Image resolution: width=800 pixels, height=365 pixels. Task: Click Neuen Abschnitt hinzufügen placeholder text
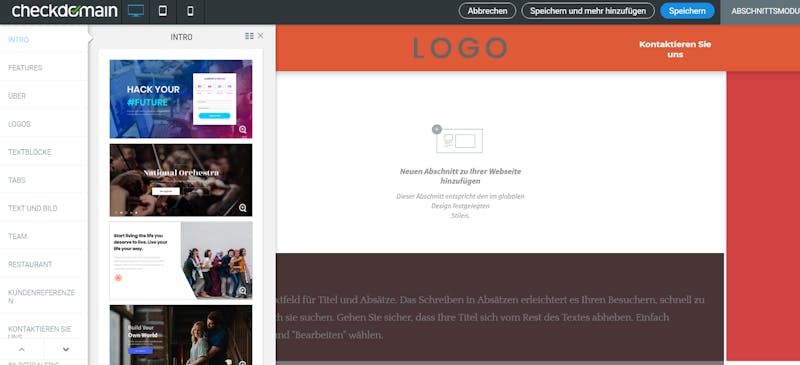(460, 176)
